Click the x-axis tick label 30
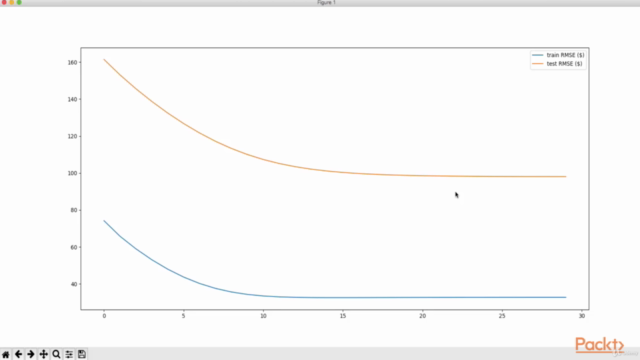This screenshot has height=360, width=640. 582,316
